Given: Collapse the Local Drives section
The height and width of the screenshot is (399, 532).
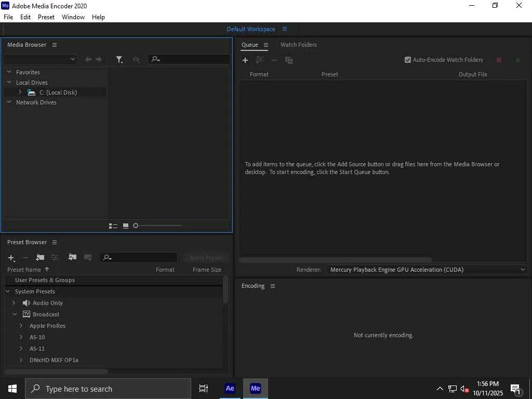Looking at the screenshot, I should [9, 82].
